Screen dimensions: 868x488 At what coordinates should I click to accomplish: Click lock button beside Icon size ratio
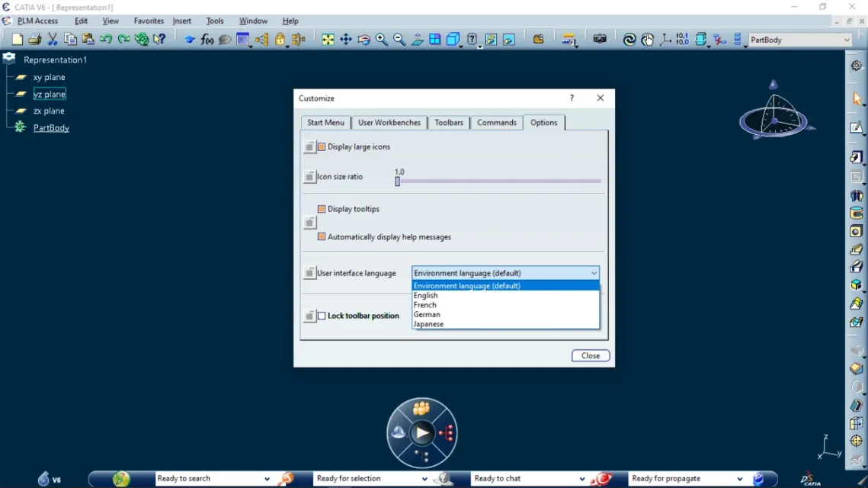tap(309, 177)
